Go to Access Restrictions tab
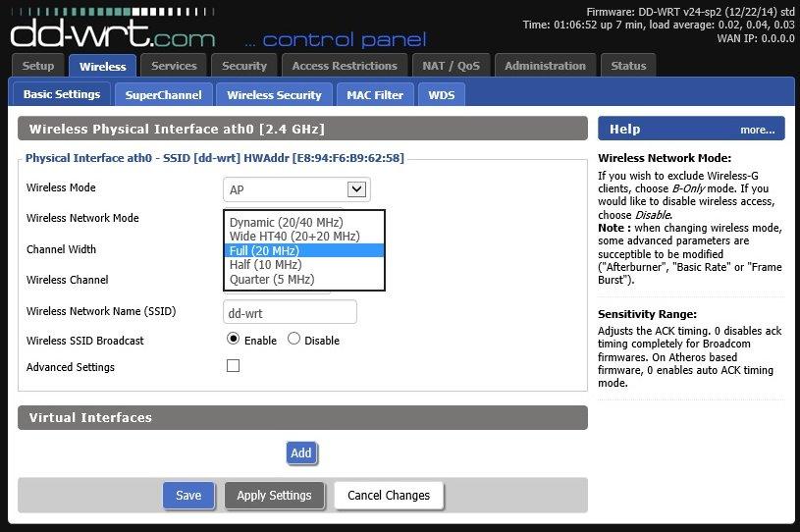800x532 pixels. [345, 66]
